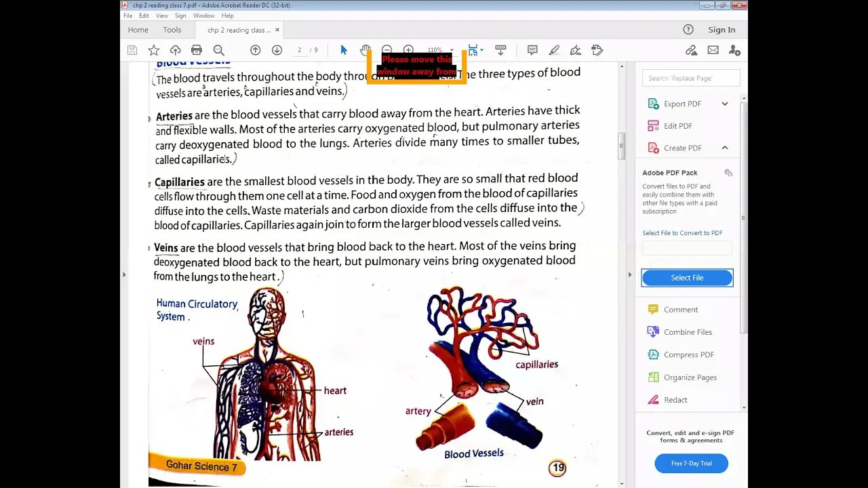Open the find text magnifier tool

(218, 50)
